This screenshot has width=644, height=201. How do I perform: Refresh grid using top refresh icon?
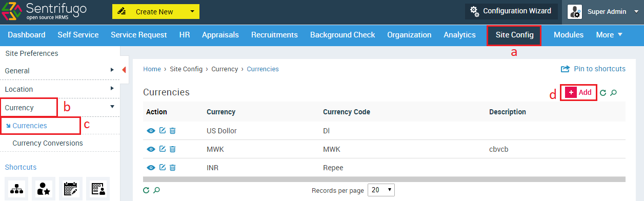point(603,93)
